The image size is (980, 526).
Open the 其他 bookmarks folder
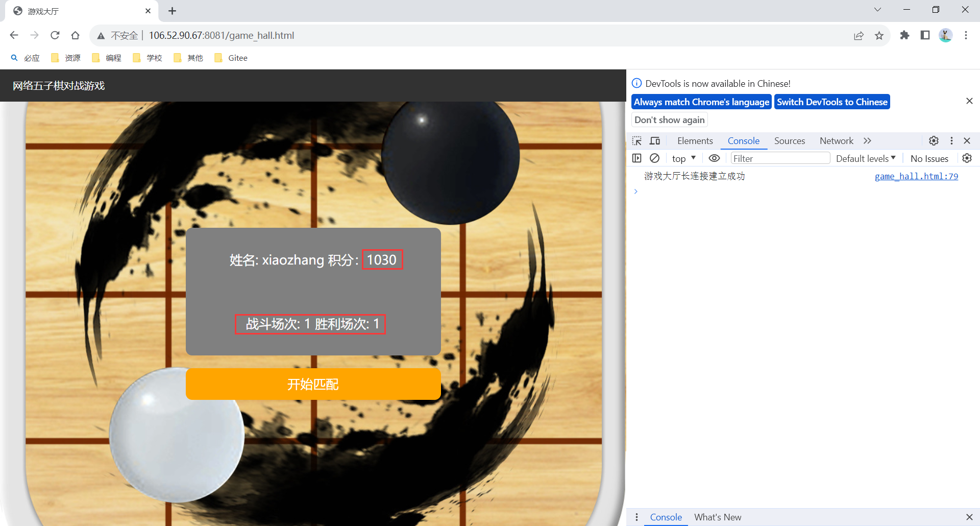tap(188, 58)
